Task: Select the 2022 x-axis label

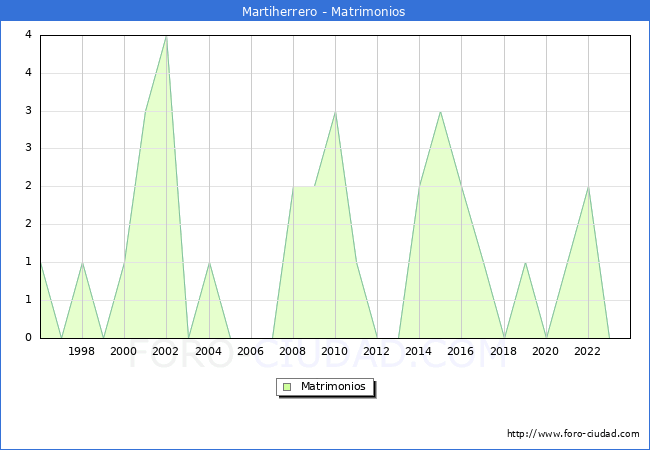Action: (587, 351)
